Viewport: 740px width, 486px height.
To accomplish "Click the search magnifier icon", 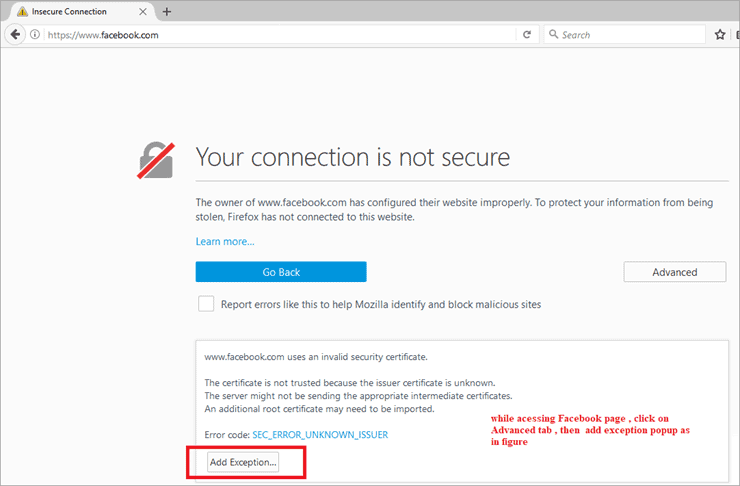I will [x=552, y=34].
